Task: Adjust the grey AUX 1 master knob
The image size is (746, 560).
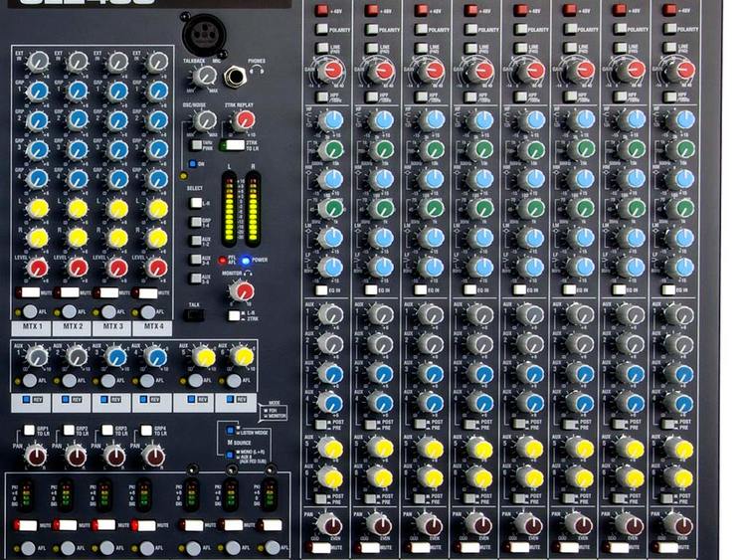Action: coord(37,356)
